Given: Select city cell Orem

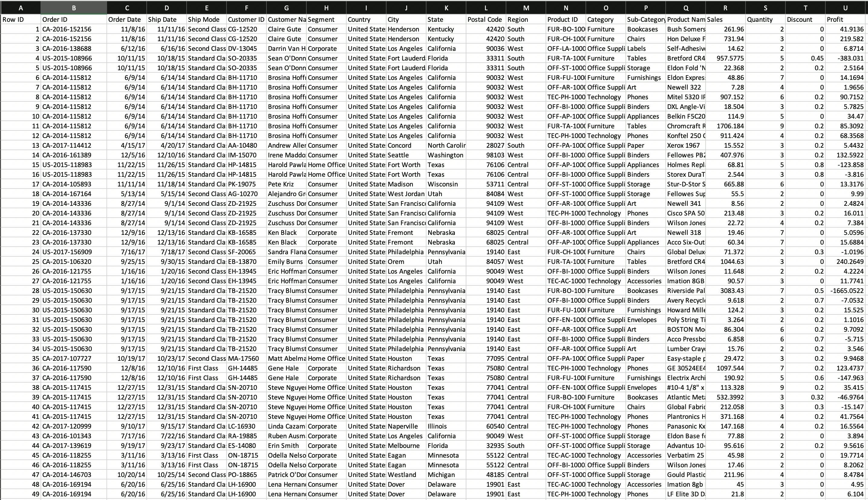Looking at the screenshot, I should 406,262.
